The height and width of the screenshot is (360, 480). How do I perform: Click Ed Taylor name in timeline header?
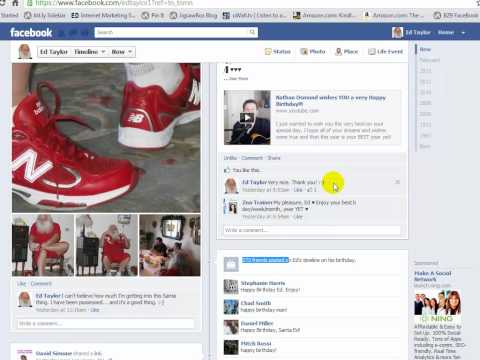pyautogui.click(x=54, y=52)
